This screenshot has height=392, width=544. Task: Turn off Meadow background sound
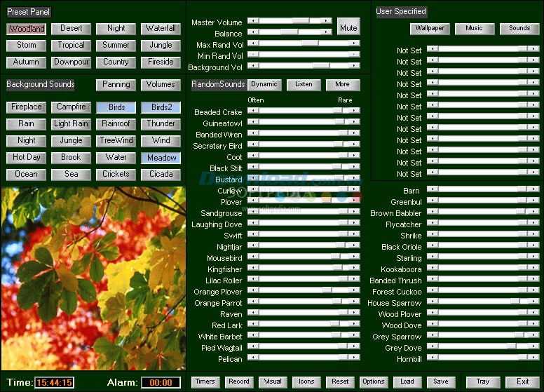[161, 158]
